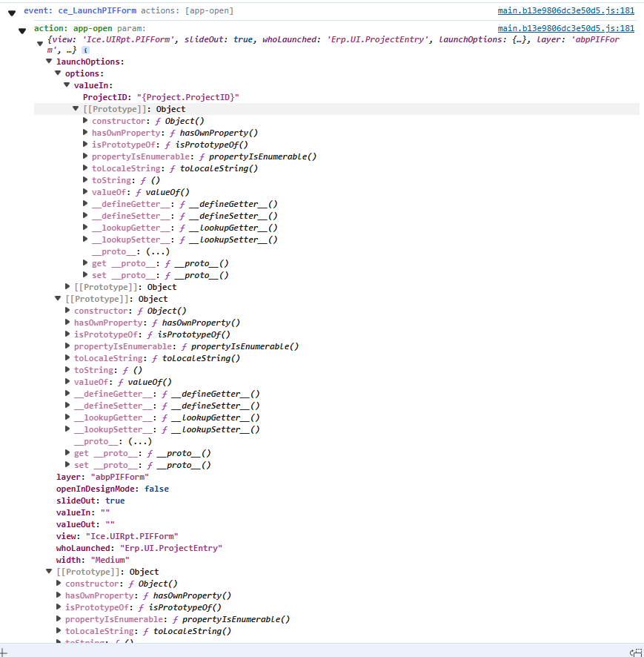
Task: Click the openInDesignMode: false row
Action: coord(113,489)
